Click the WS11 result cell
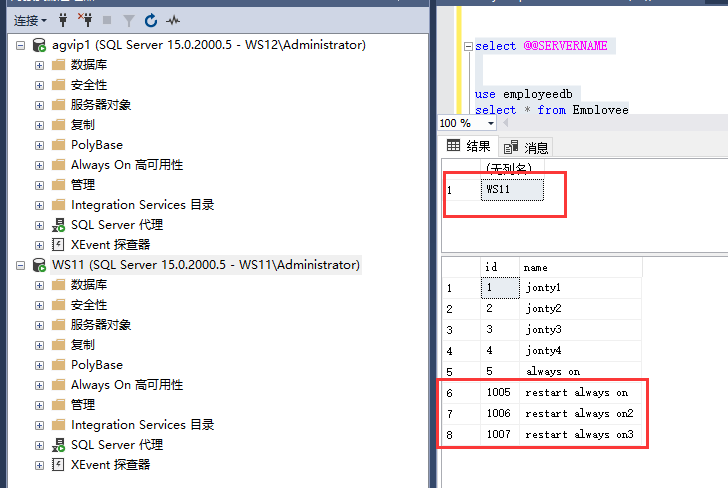Image resolution: width=728 pixels, height=488 pixels. point(512,189)
